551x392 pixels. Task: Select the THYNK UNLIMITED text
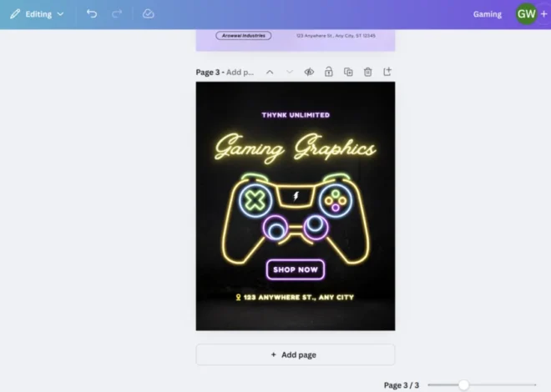click(296, 115)
